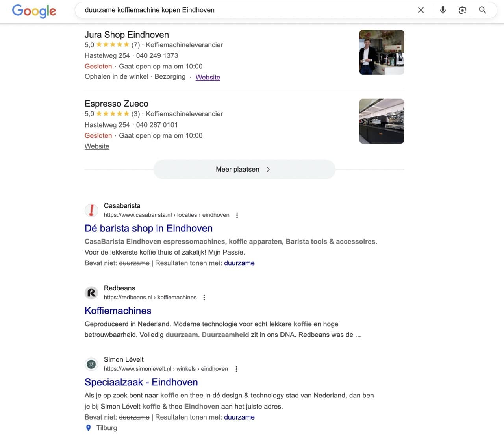Click the casabarista.nl URL breadcrumb
This screenshot has width=504, height=440.
coord(167,215)
